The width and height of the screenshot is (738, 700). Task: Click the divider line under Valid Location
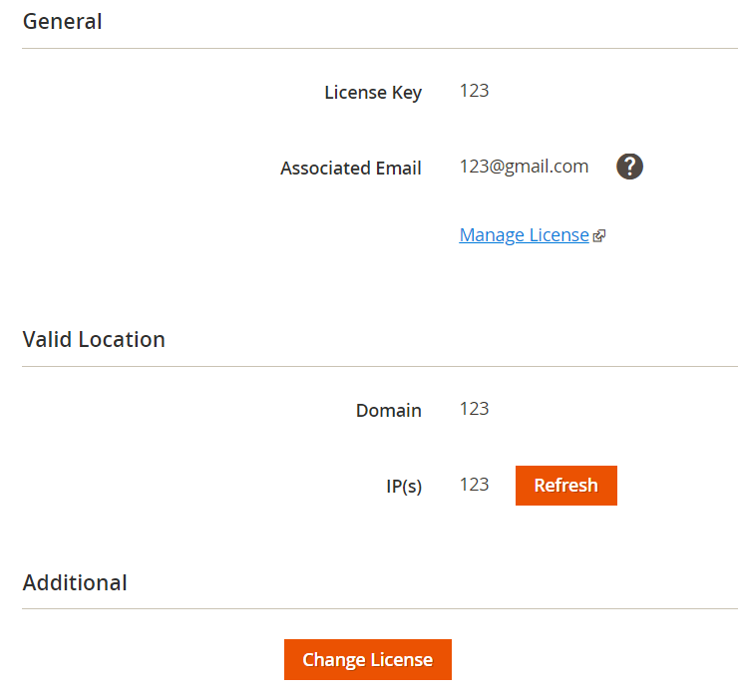click(379, 366)
